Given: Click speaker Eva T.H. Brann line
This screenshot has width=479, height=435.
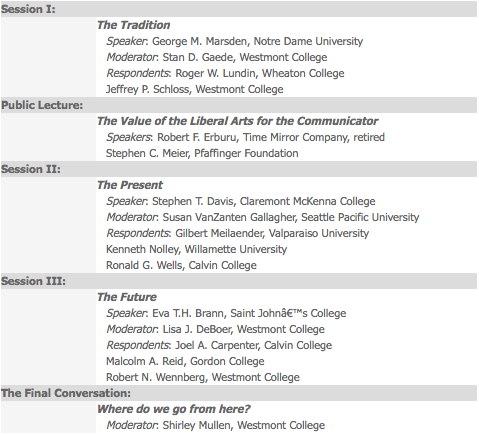Looking at the screenshot, I should (x=226, y=313).
